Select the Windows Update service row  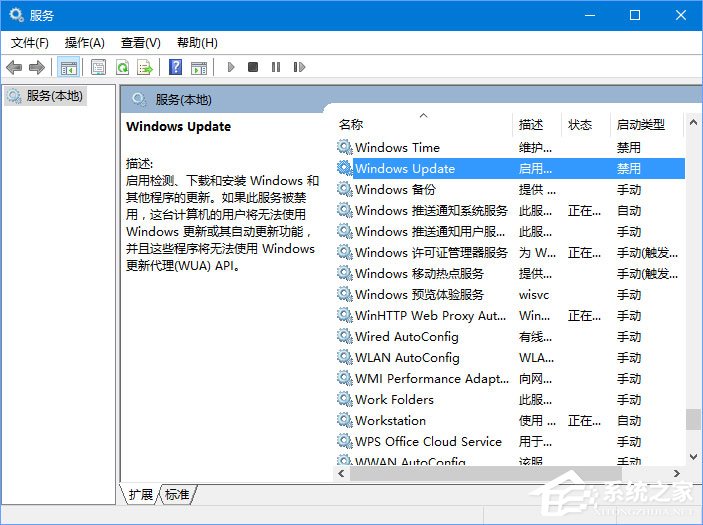(x=510, y=168)
